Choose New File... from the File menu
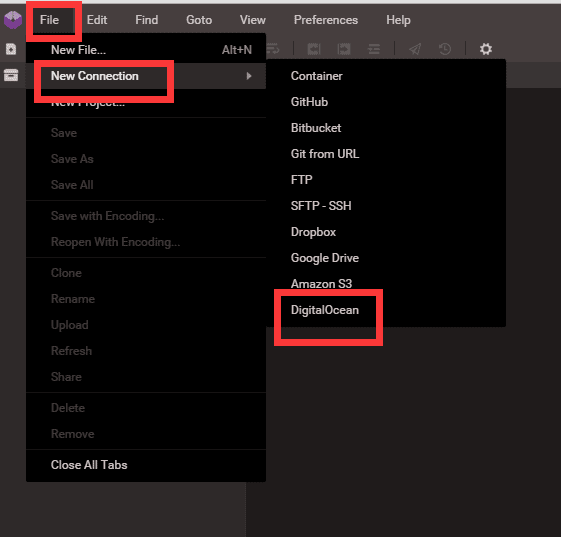The height and width of the screenshot is (537, 561). point(146,50)
